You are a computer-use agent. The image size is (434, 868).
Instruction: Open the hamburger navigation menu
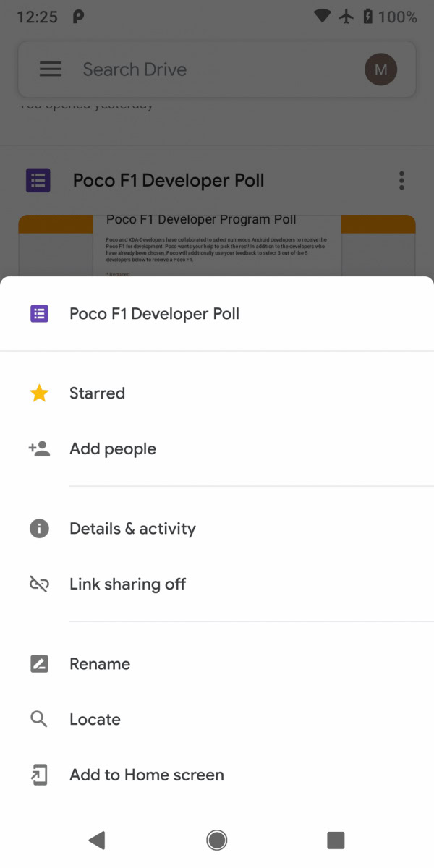point(51,69)
